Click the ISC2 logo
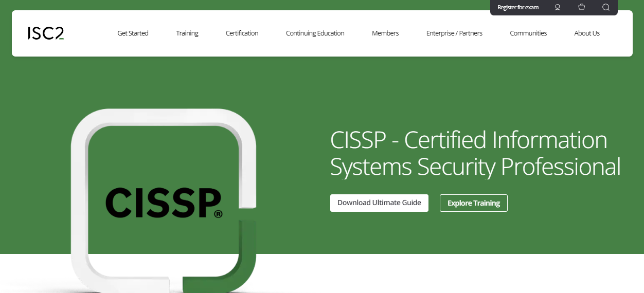 [46, 33]
